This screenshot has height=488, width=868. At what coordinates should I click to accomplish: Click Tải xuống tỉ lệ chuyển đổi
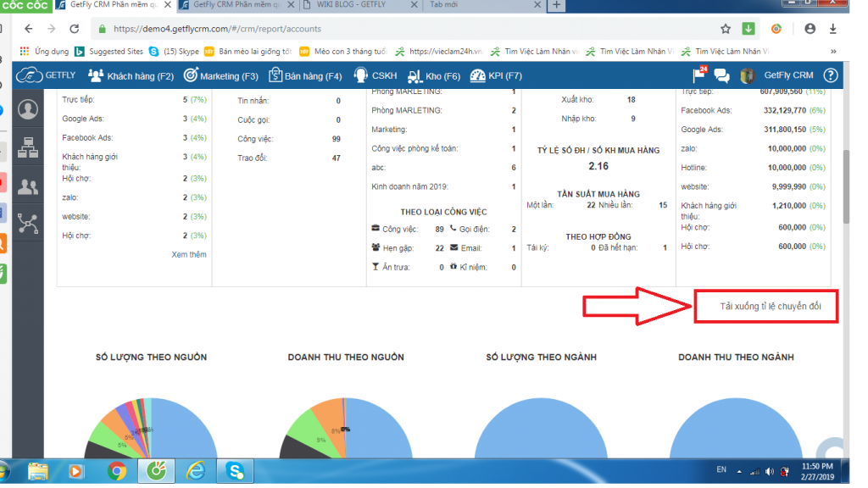770,306
